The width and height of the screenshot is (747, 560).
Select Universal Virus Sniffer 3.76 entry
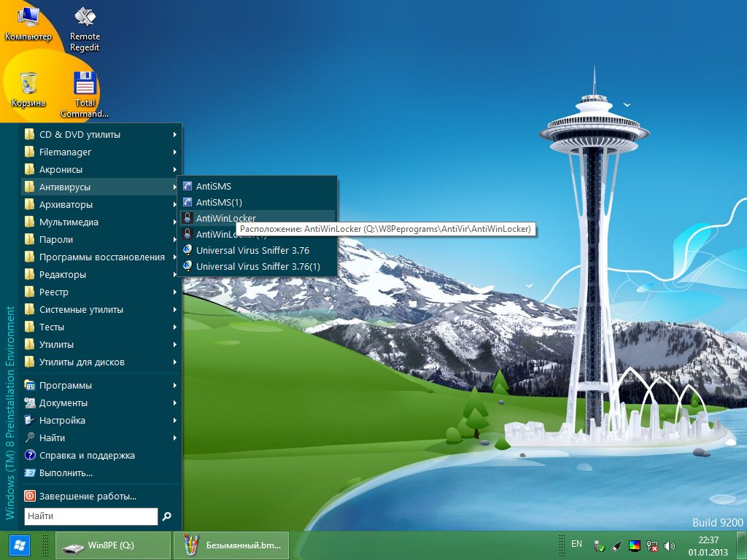(252, 250)
